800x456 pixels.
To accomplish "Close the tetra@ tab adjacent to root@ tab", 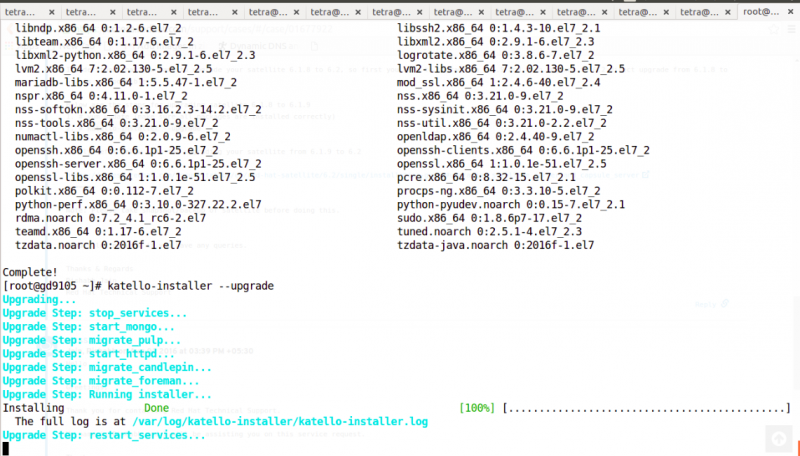I will pyautogui.click(x=728, y=12).
